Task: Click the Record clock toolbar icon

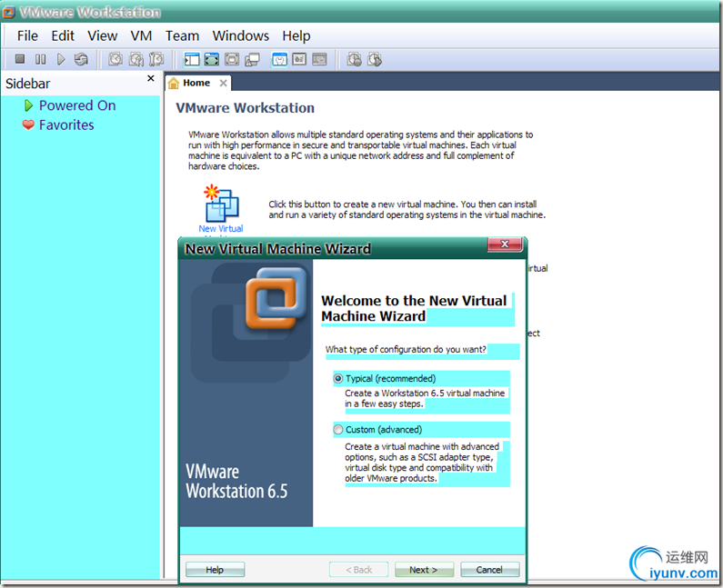Action: [x=354, y=59]
